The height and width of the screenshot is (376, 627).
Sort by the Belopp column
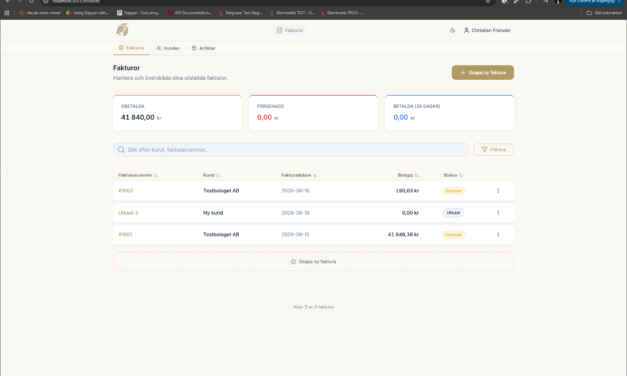[x=408, y=175]
